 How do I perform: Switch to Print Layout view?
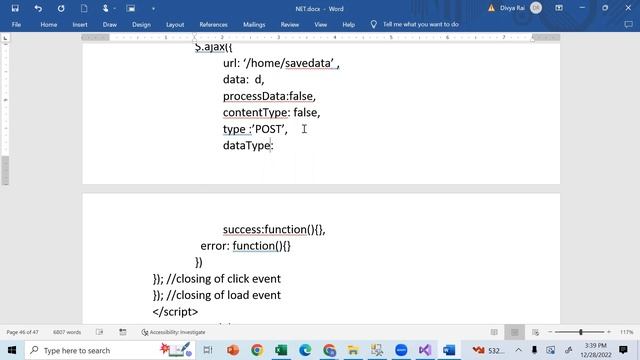[515, 332]
